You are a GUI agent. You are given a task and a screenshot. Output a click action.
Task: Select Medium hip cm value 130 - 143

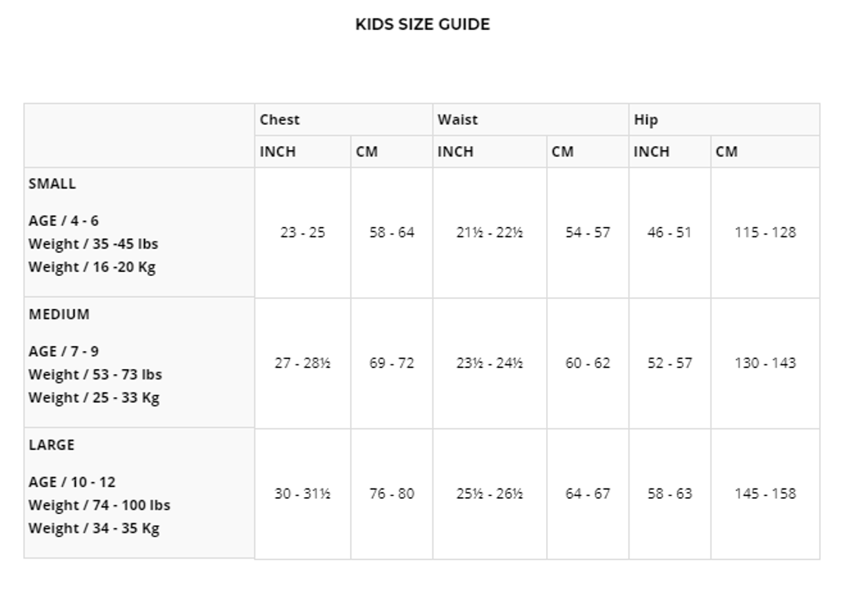pos(765,363)
